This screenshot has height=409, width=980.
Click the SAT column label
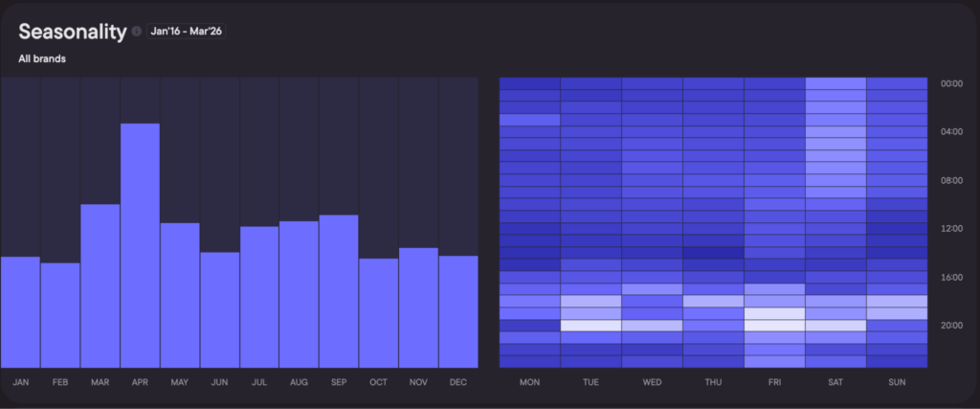point(835,382)
